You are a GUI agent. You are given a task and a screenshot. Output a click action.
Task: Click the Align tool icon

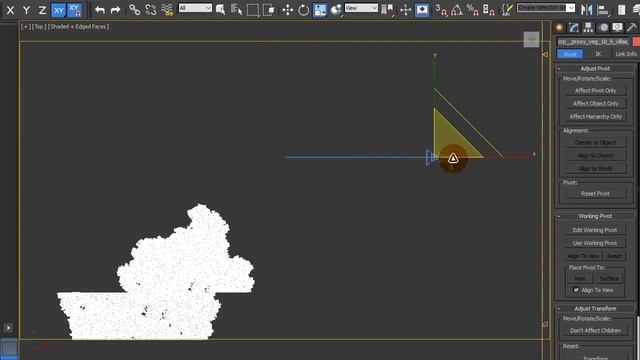(x=603, y=10)
